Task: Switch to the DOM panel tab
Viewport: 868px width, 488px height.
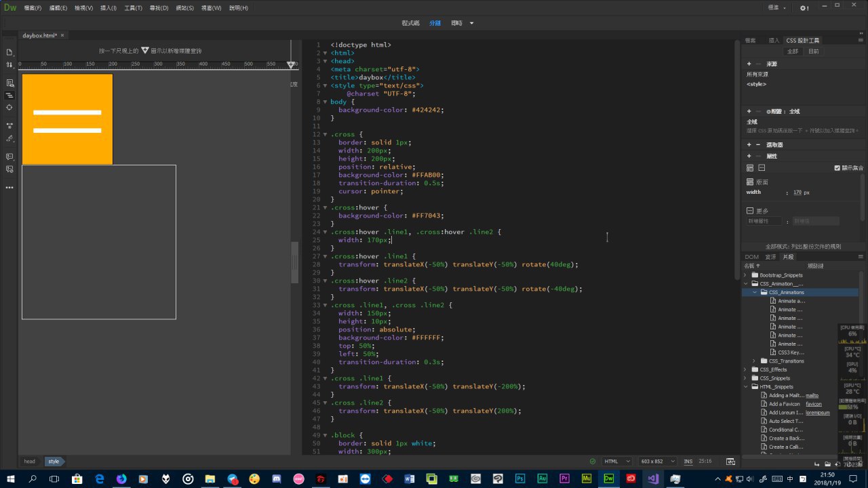Action: tap(751, 257)
